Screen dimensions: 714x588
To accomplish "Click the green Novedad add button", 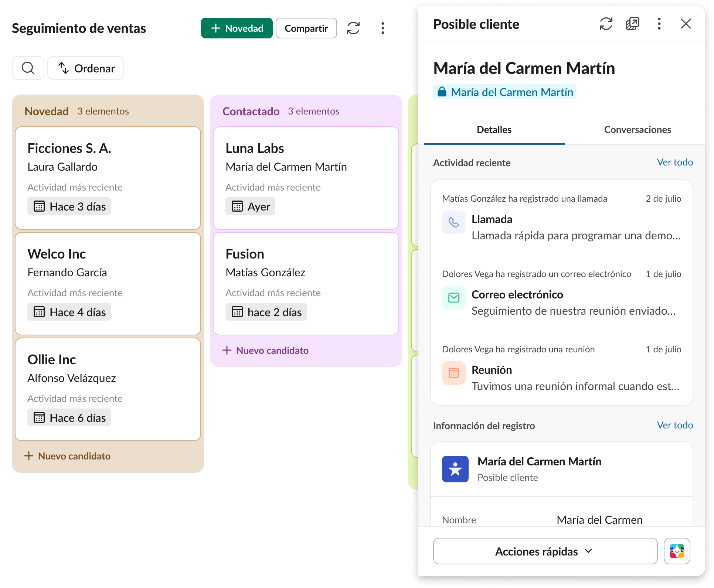I will click(237, 28).
